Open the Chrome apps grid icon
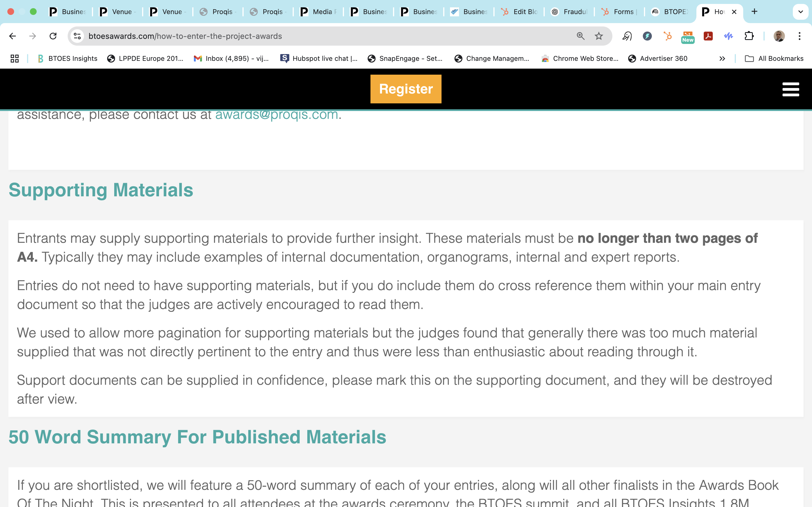 14,59
